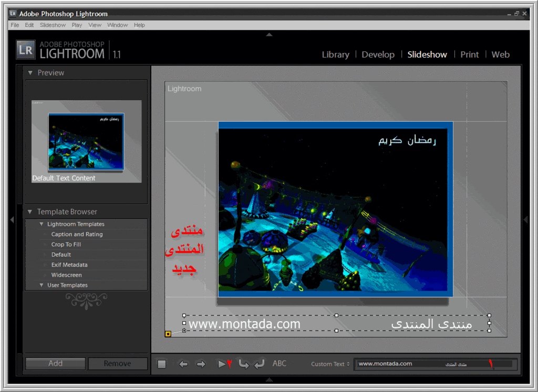Open the View menu
Viewport: 538px width, 392px height.
click(95, 25)
